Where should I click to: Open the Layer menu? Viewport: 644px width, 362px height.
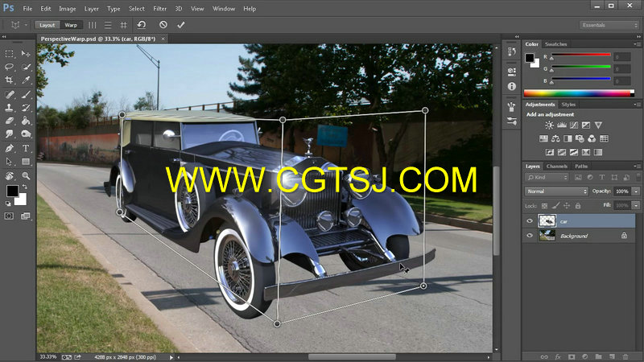point(91,9)
